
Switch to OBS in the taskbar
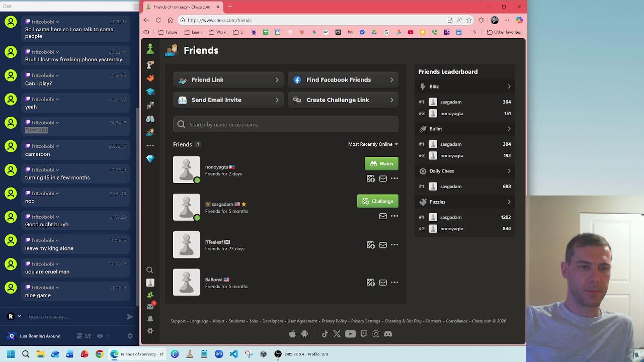(x=301, y=354)
